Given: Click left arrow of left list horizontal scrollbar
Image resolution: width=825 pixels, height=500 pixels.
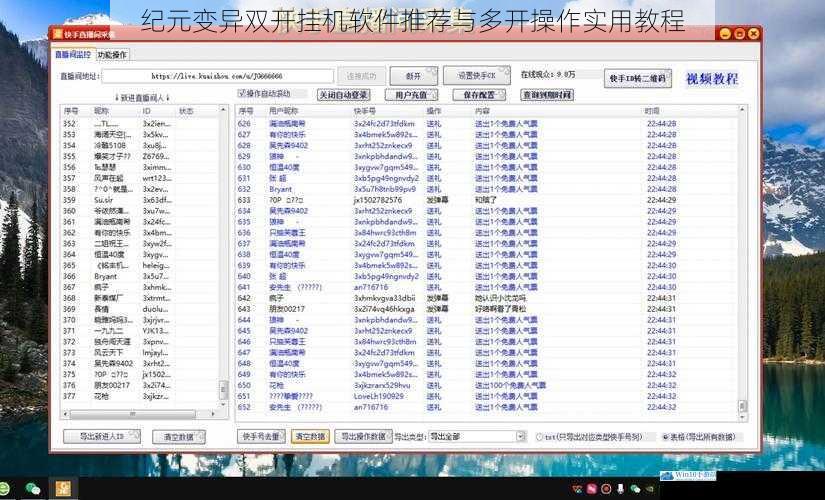Looking at the screenshot, I should point(66,414).
